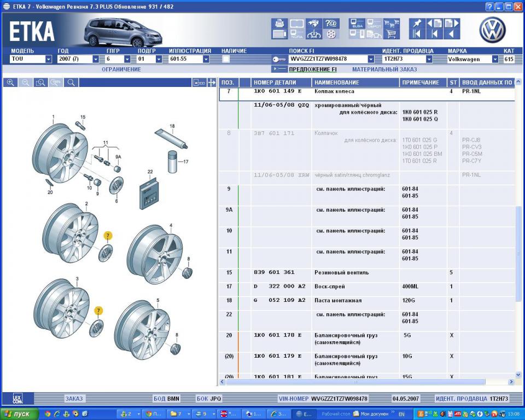Click the printer icon in the toolbar
Screen dimensions: 525x420
279,24
